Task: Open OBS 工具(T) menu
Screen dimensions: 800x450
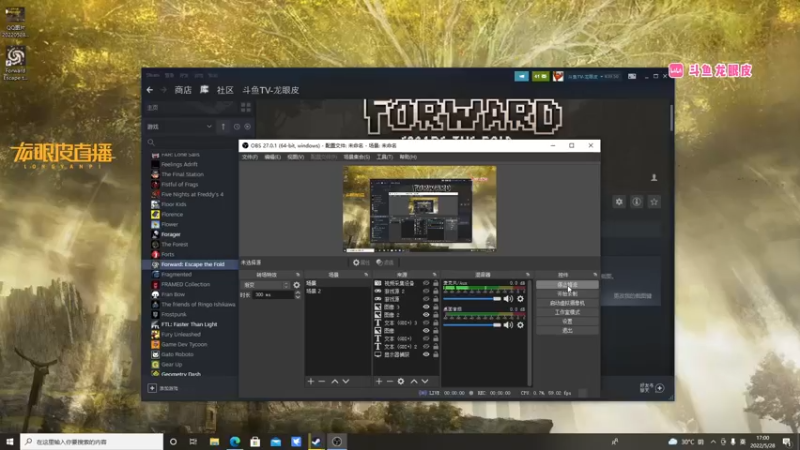Action: click(385, 157)
